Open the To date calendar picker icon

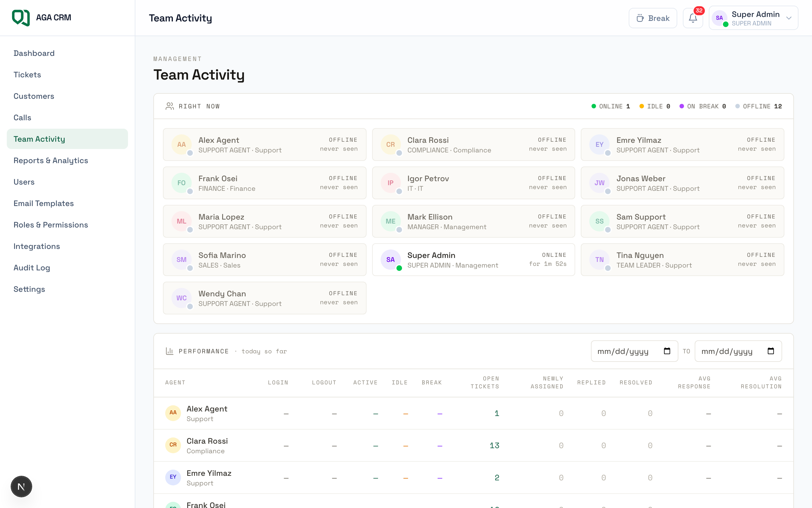[771, 351]
